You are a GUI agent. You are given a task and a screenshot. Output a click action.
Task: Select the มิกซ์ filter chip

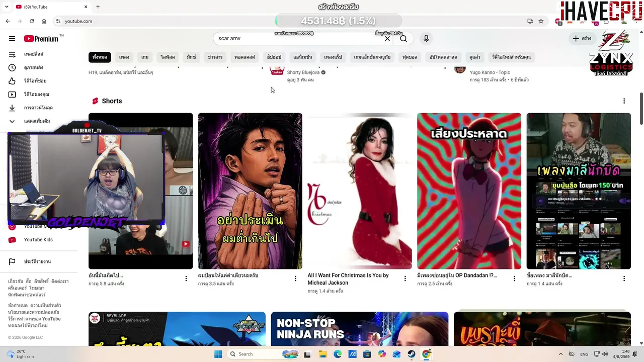(191, 57)
